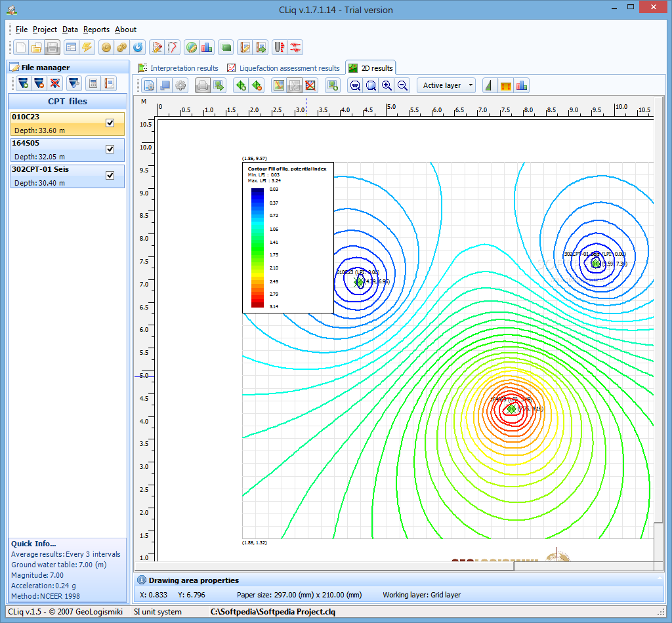
Task: Click 'Ground water table: 7.00 (m)' text
Action: 58,565
